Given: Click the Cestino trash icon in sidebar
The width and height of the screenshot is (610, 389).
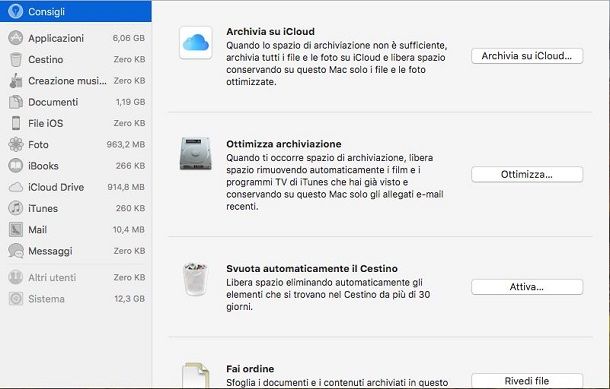Looking at the screenshot, I should pos(16,60).
